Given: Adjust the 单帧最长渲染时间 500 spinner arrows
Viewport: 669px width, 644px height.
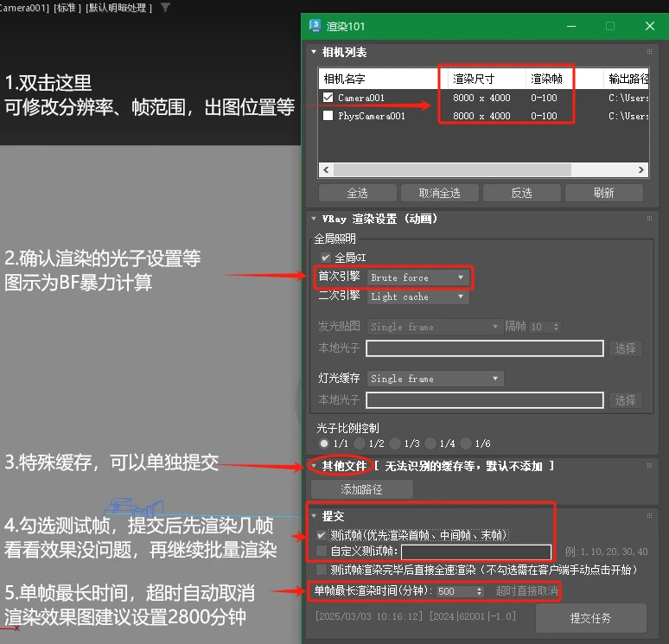Looking at the screenshot, I should pyautogui.click(x=479, y=591).
